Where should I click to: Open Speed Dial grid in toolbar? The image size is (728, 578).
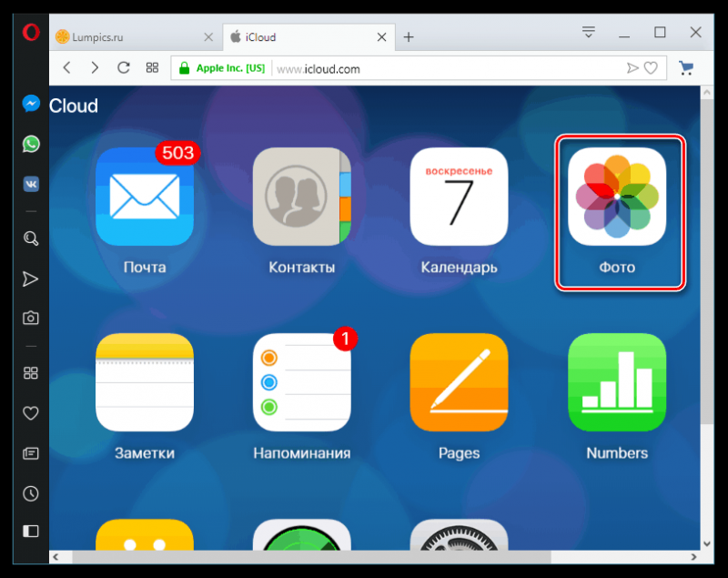(x=152, y=67)
